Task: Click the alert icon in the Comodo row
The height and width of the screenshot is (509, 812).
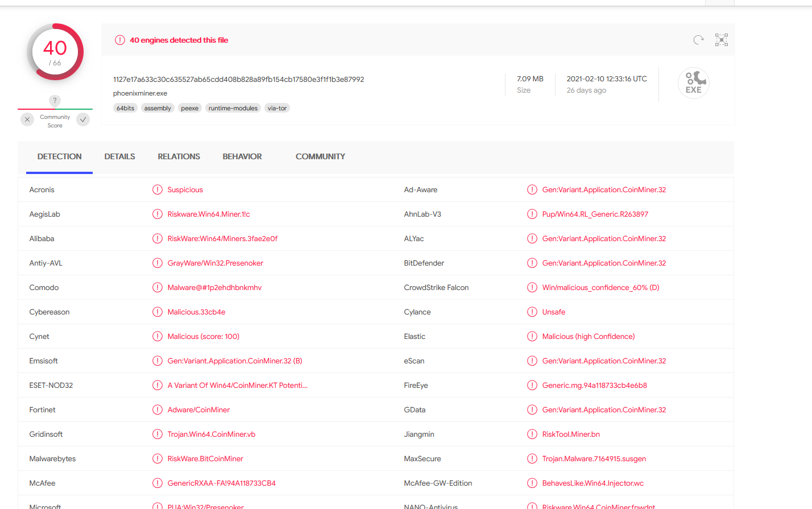Action: pyautogui.click(x=158, y=288)
